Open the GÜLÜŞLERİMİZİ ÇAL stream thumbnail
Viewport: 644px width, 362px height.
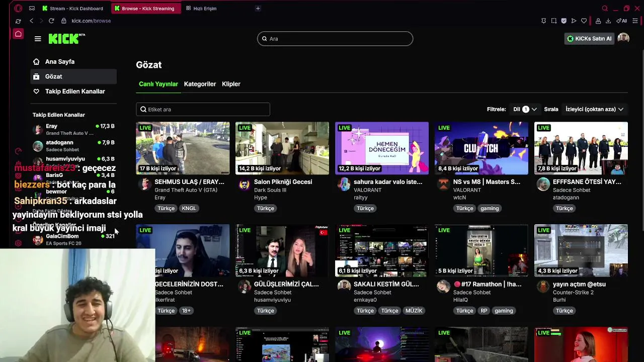282,250
